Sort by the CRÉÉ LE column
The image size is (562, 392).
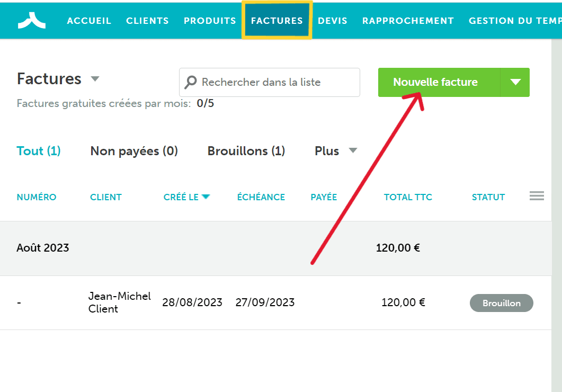(186, 197)
